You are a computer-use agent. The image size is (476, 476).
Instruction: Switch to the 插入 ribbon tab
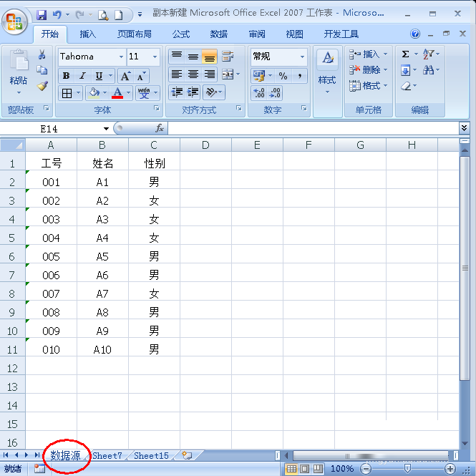[88, 34]
